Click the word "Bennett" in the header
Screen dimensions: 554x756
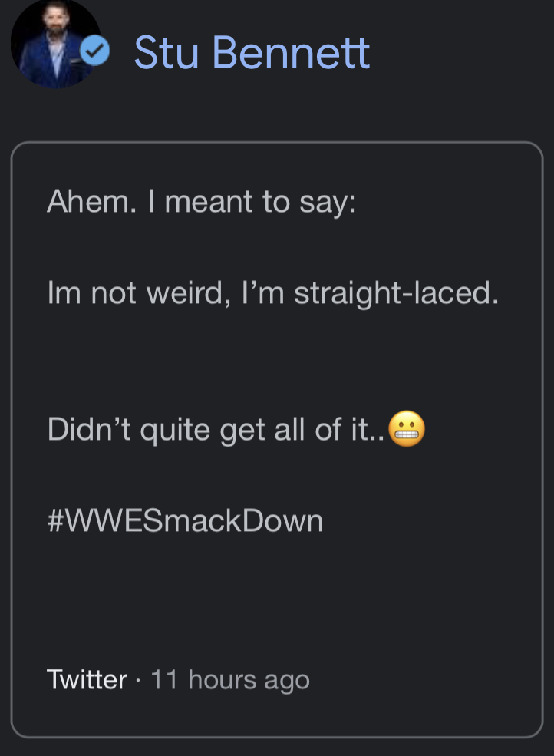tap(291, 52)
